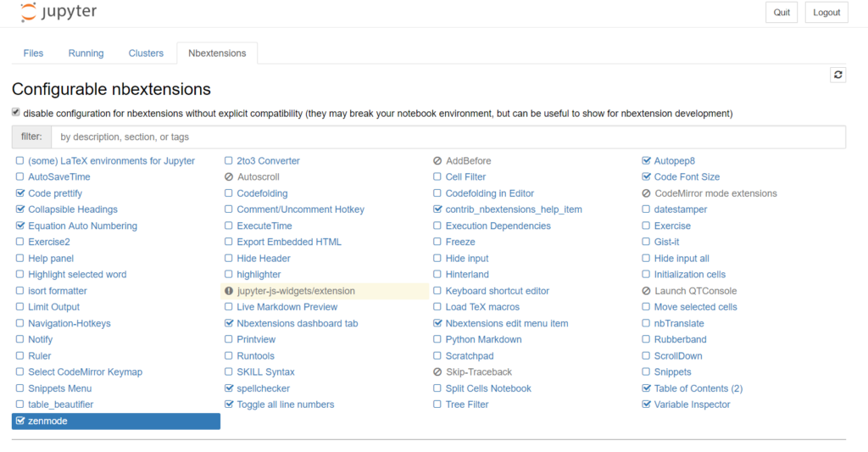Click the Jupyter logo
This screenshot has width=868, height=452.
[x=58, y=13]
